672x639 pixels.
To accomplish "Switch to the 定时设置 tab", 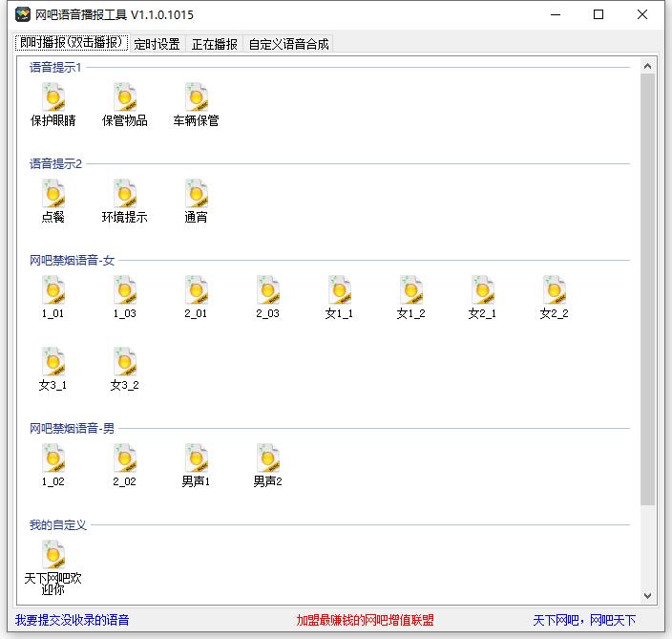I will coord(157,44).
